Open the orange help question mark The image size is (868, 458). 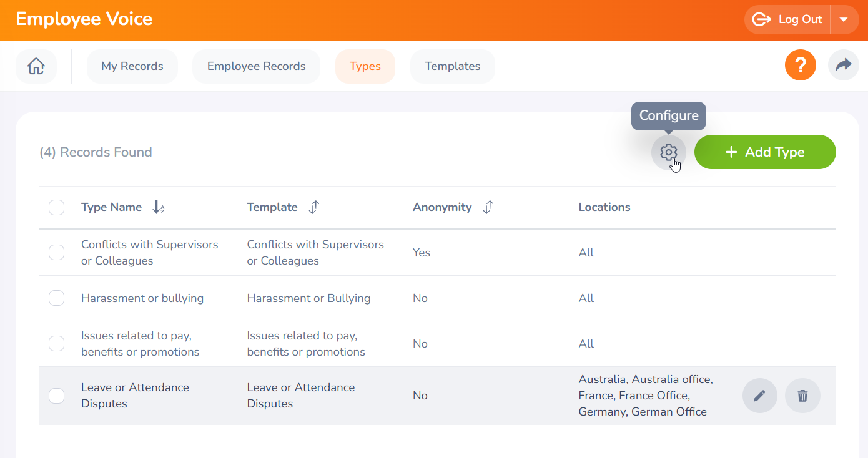click(x=801, y=65)
